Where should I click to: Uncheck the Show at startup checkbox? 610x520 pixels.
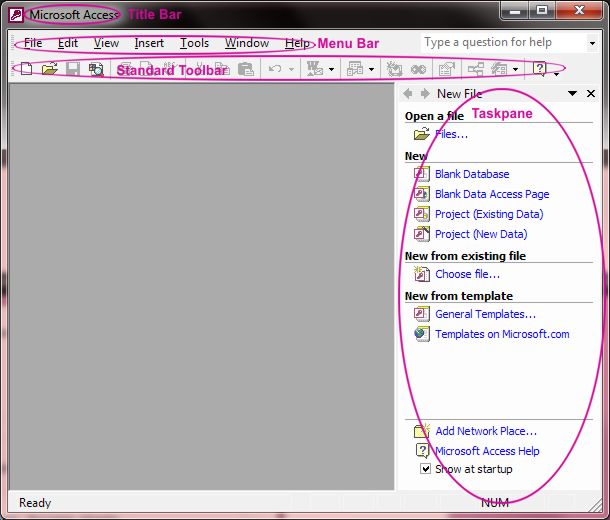click(426, 469)
